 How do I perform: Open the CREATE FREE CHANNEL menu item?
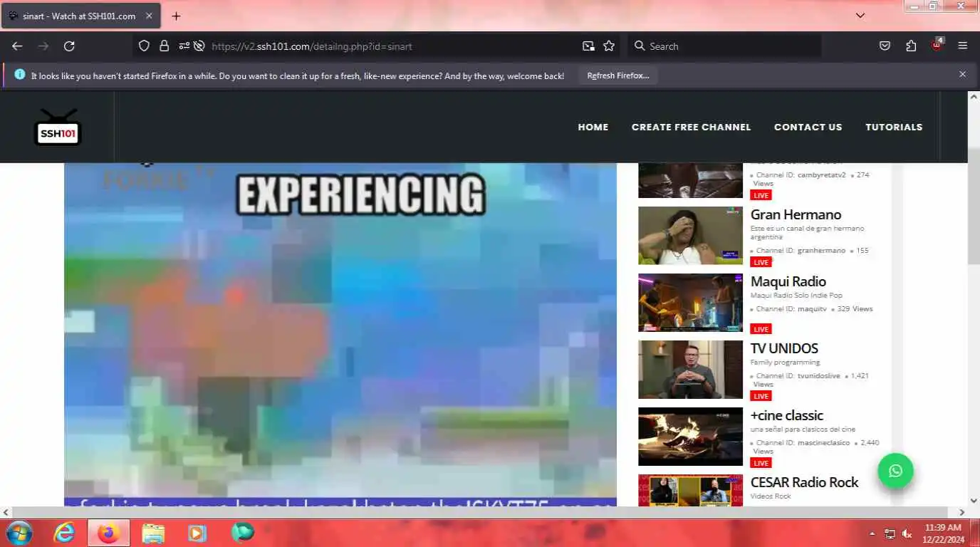[x=691, y=127]
